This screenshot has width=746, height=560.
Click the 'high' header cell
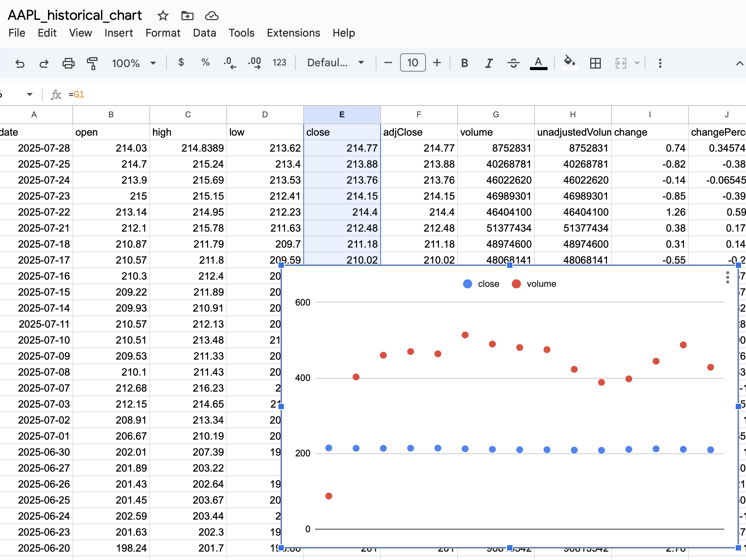pos(188,132)
